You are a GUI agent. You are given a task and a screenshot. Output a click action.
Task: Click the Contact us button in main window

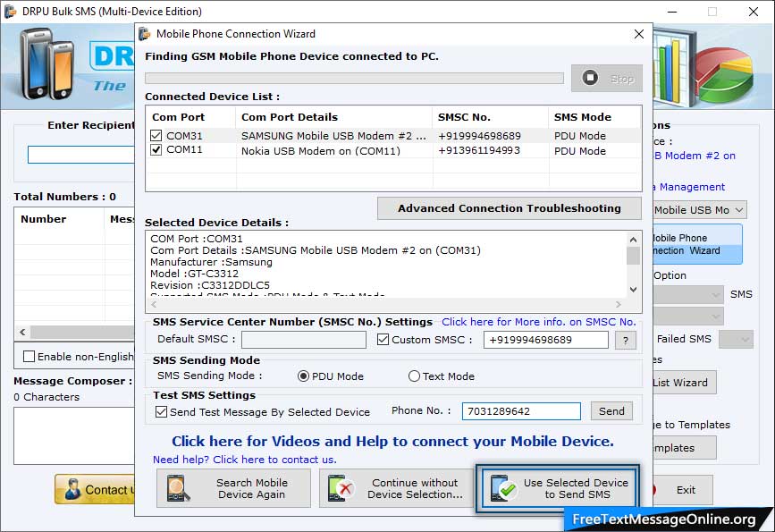(95, 489)
